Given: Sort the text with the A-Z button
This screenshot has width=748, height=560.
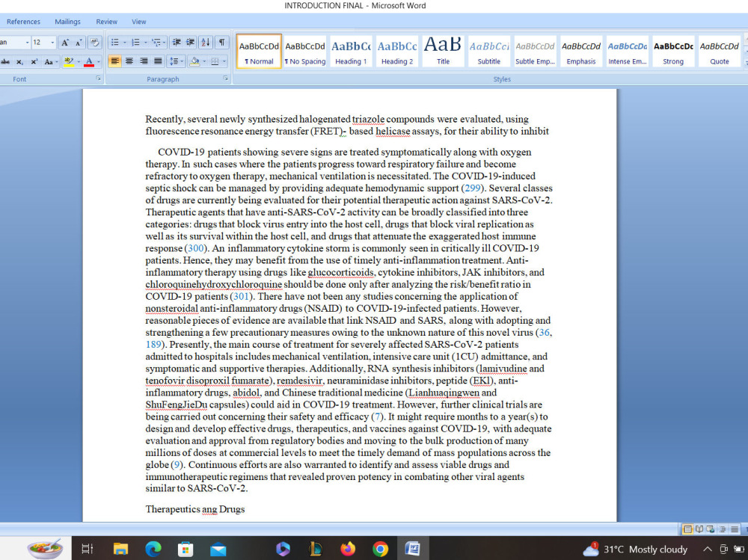Looking at the screenshot, I should [x=206, y=43].
